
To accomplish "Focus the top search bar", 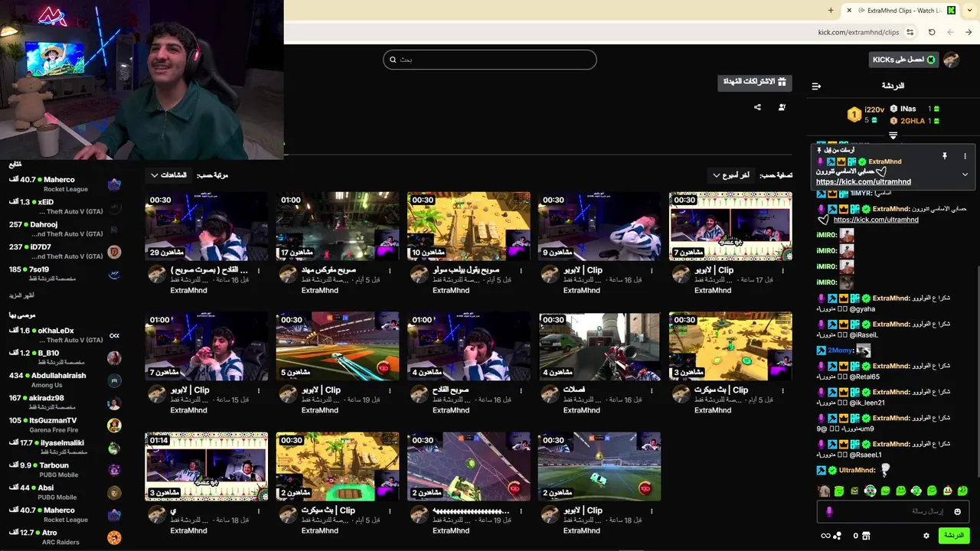I will coord(490,60).
